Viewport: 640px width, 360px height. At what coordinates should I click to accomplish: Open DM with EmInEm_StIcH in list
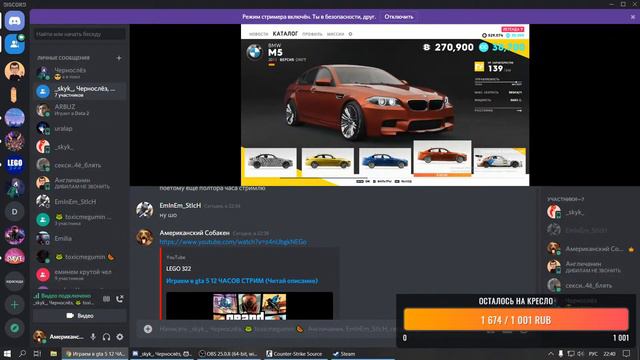click(80, 202)
